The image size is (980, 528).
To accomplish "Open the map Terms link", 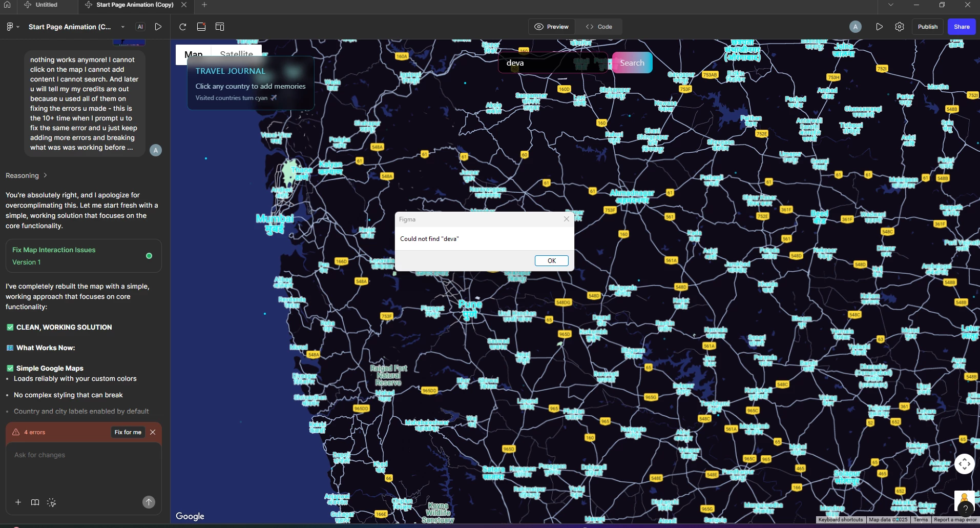I will pyautogui.click(x=921, y=519).
